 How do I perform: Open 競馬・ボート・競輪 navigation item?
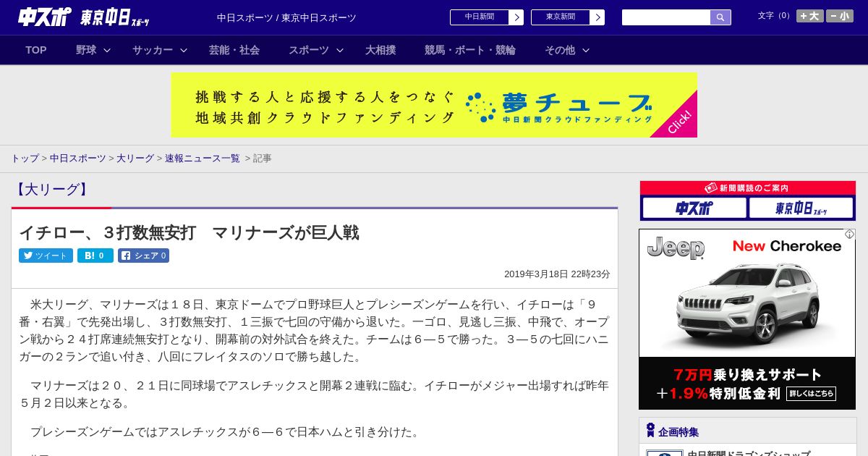[x=470, y=50]
